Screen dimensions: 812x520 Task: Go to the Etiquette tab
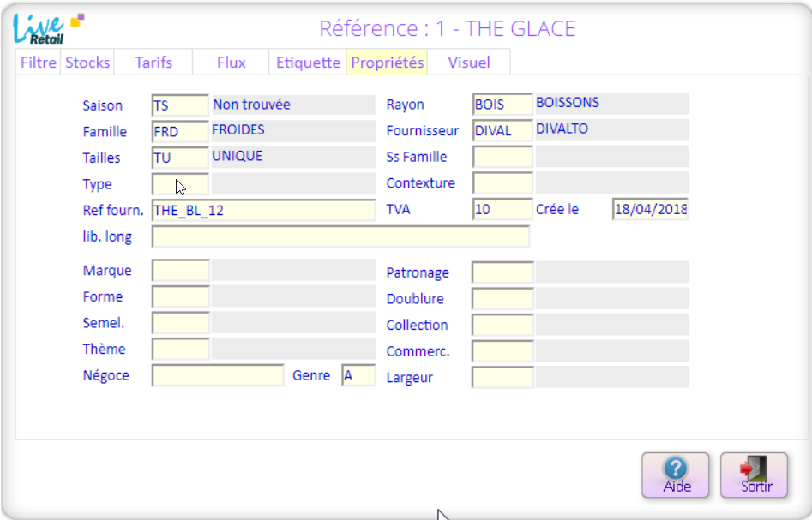(x=308, y=63)
